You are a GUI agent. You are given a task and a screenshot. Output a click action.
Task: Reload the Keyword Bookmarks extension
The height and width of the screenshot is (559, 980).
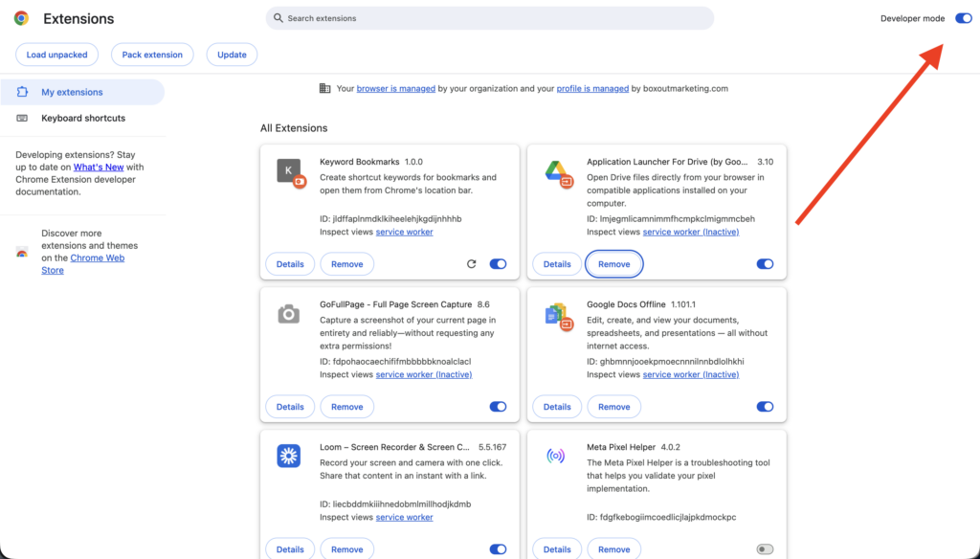coord(471,264)
